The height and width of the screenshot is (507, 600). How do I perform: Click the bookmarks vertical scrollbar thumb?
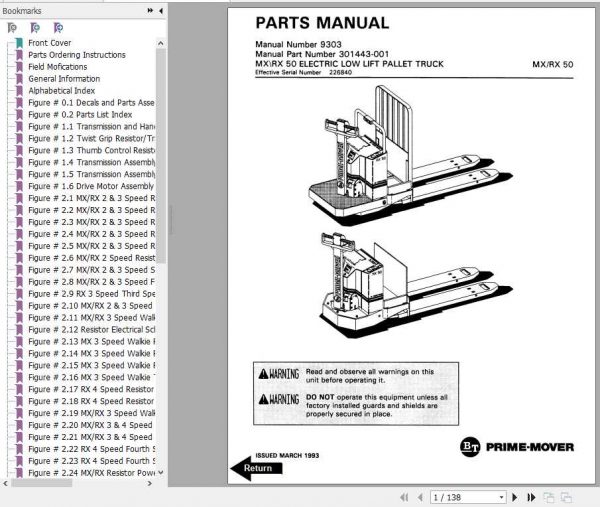(161, 156)
